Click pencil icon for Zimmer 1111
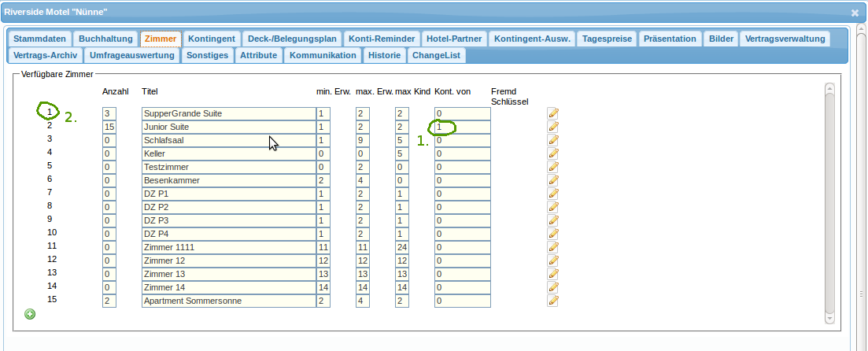 coord(553,247)
